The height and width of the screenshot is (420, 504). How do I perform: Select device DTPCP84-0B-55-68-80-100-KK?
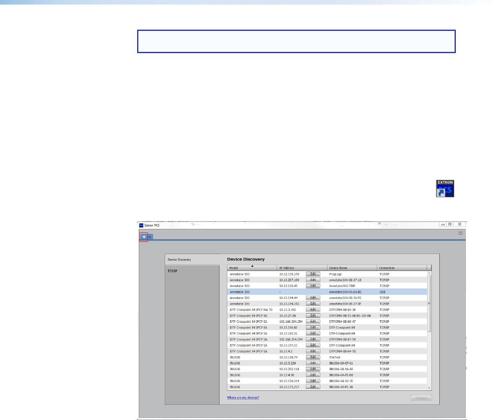click(350, 316)
